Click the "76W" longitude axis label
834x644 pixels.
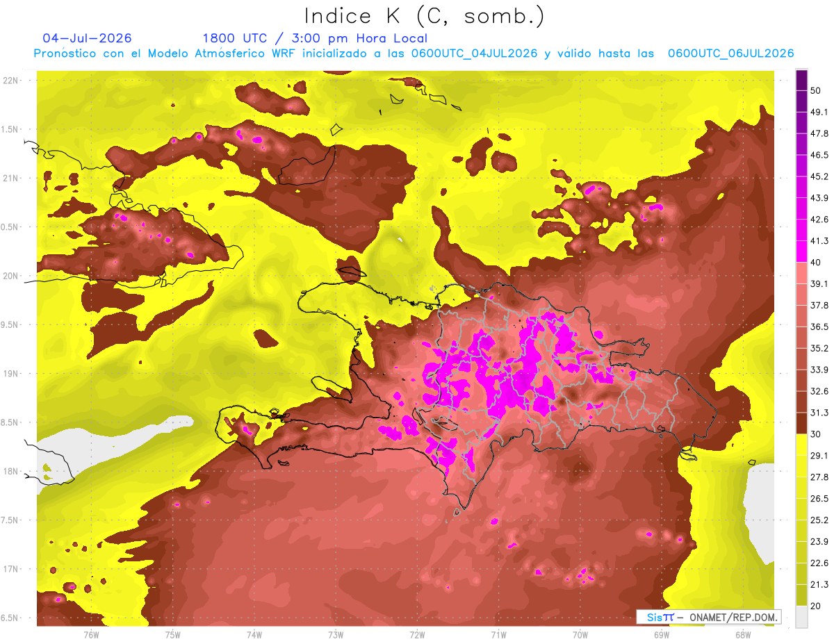(x=91, y=635)
